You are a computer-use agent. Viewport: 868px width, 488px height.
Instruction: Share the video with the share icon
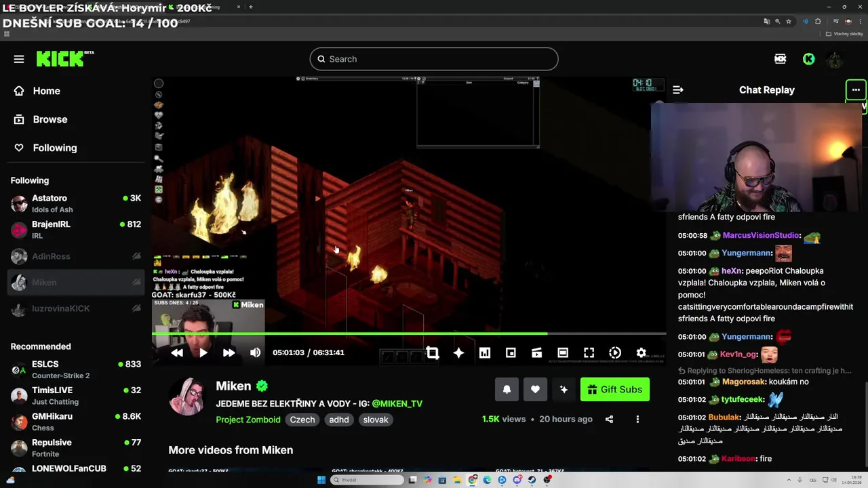[609, 419]
